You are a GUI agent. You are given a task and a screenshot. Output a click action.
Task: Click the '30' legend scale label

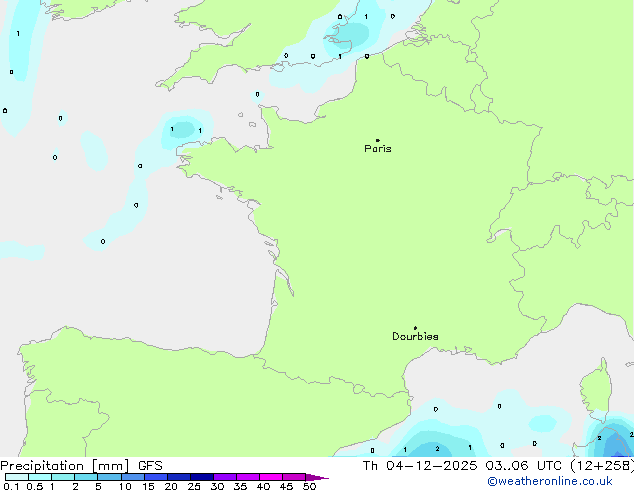click(217, 486)
